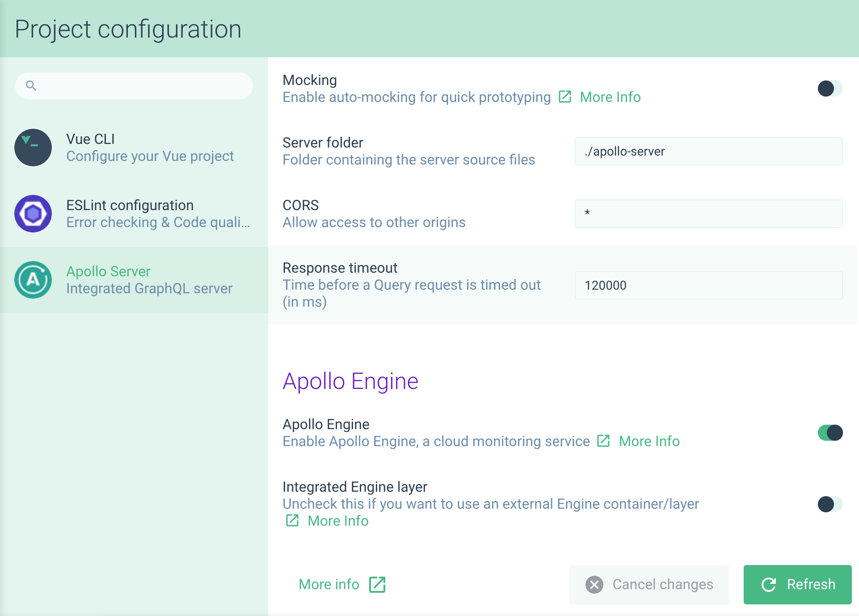Select the Vue CLI configuration icon
The height and width of the screenshot is (616, 859).
click(x=33, y=148)
